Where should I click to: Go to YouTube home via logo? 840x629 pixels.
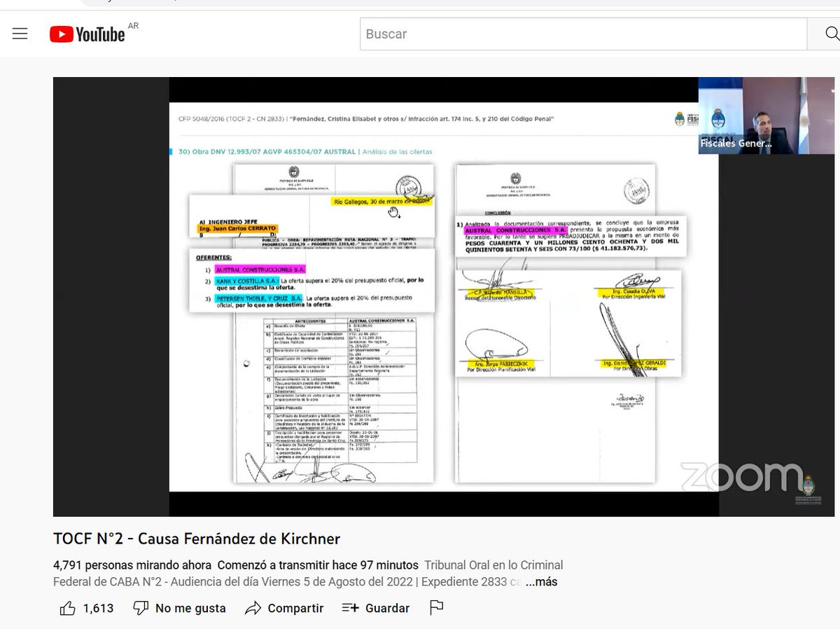[87, 34]
